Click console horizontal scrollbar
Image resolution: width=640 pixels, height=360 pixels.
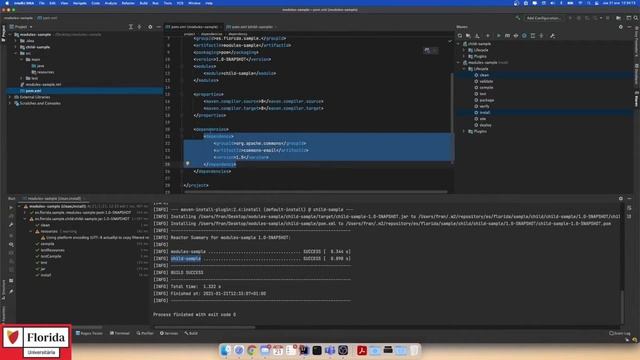204,327
